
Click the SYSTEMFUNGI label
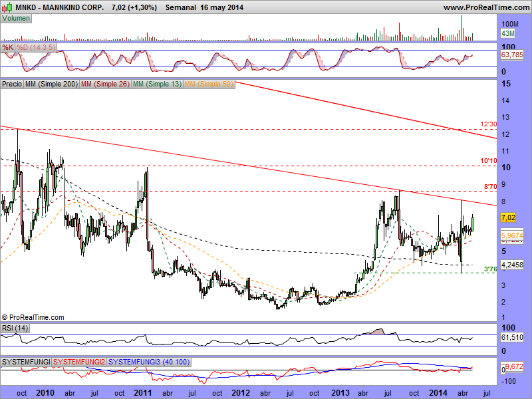point(26,362)
